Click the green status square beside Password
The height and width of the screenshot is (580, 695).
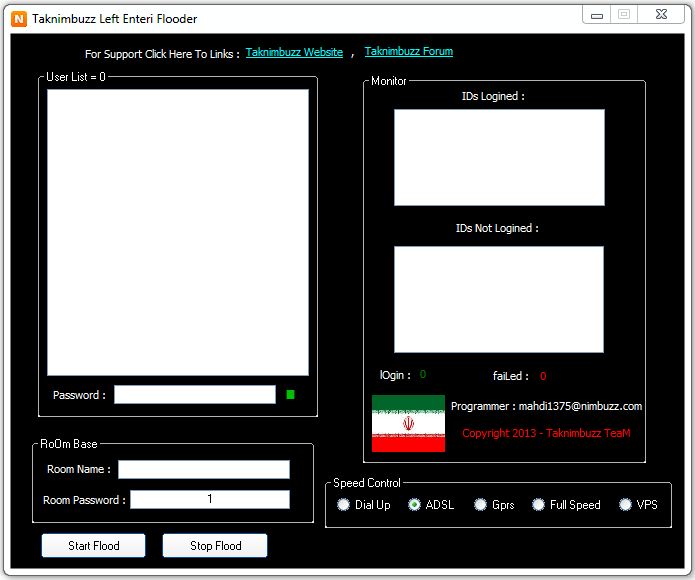(x=290, y=394)
